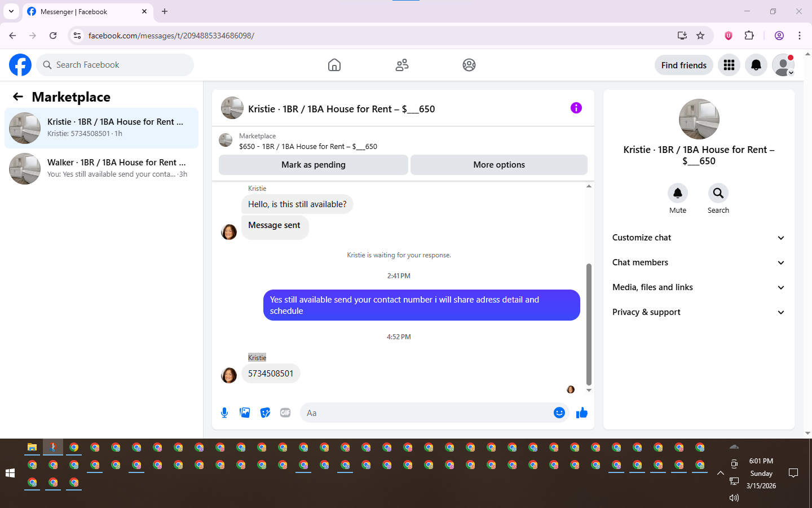Click chat scroll-down arrow
Image resolution: width=812 pixels, height=508 pixels.
(589, 390)
